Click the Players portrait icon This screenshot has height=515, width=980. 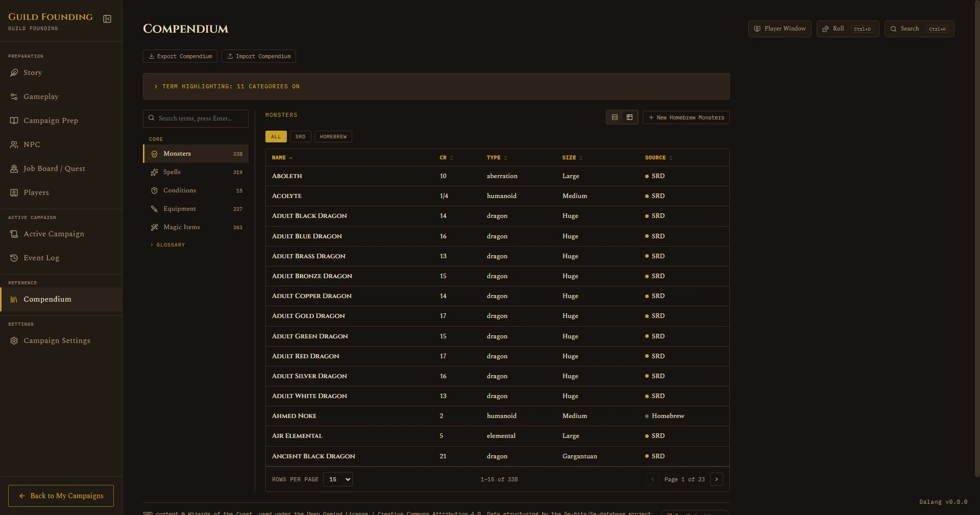[14, 192]
